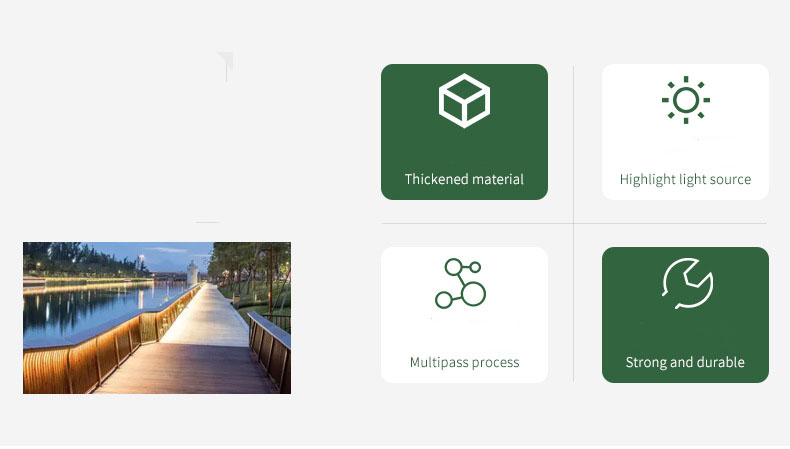Click the vertical divider between feature cards
Image resolution: width=790 pixels, height=449 pixels.
[x=573, y=223]
